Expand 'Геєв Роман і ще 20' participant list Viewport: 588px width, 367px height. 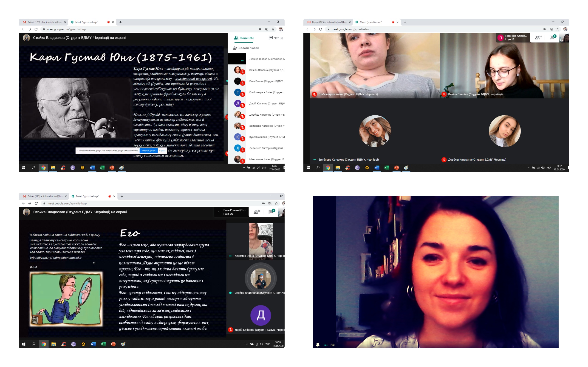click(x=231, y=212)
